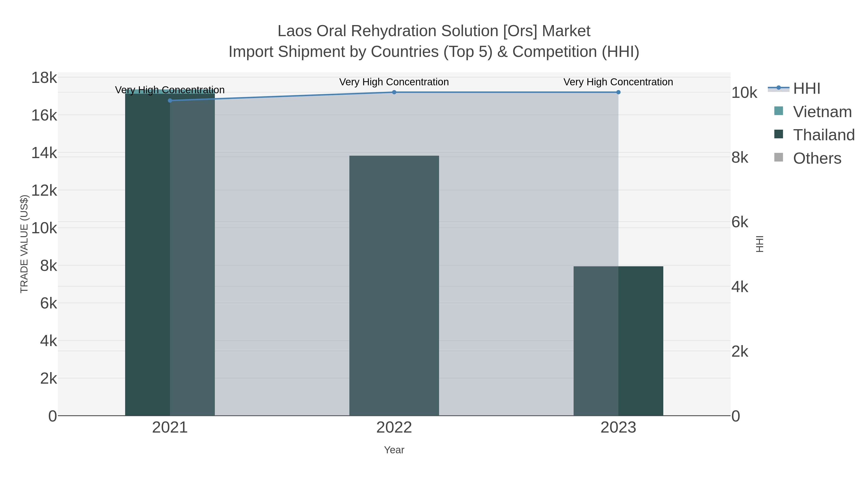Click the 16k left axis tick label
868x488 pixels.
pyautogui.click(x=44, y=115)
